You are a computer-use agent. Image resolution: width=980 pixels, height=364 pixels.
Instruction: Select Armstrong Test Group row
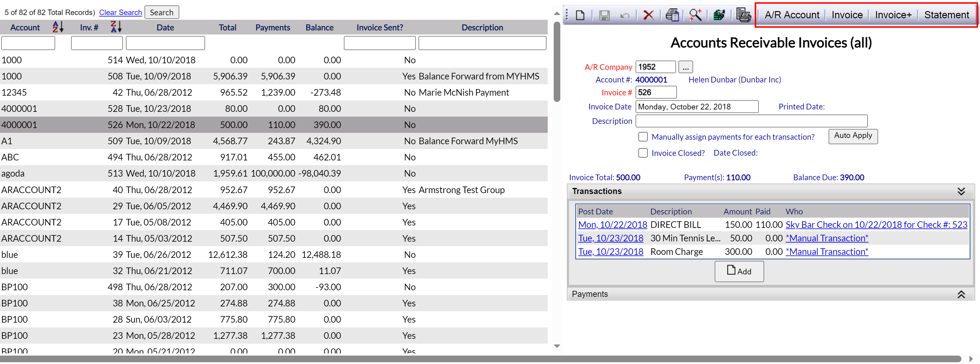[274, 190]
